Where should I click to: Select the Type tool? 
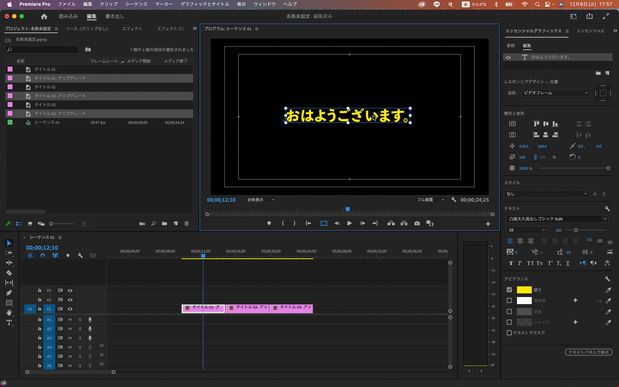coord(9,323)
